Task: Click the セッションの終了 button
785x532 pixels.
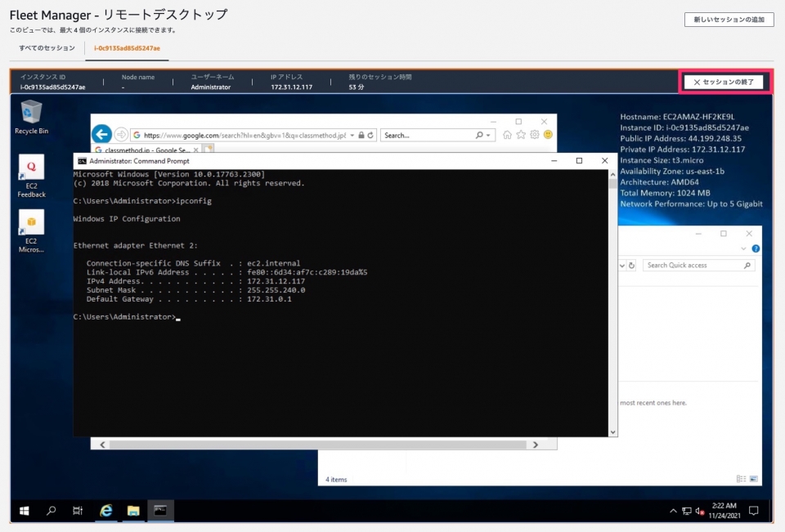Action: [x=723, y=82]
